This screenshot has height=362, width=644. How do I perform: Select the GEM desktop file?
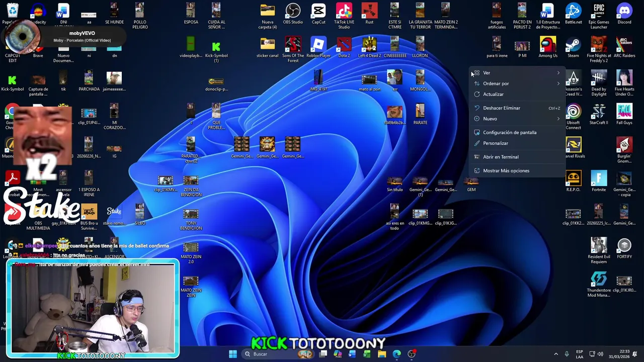471,184
